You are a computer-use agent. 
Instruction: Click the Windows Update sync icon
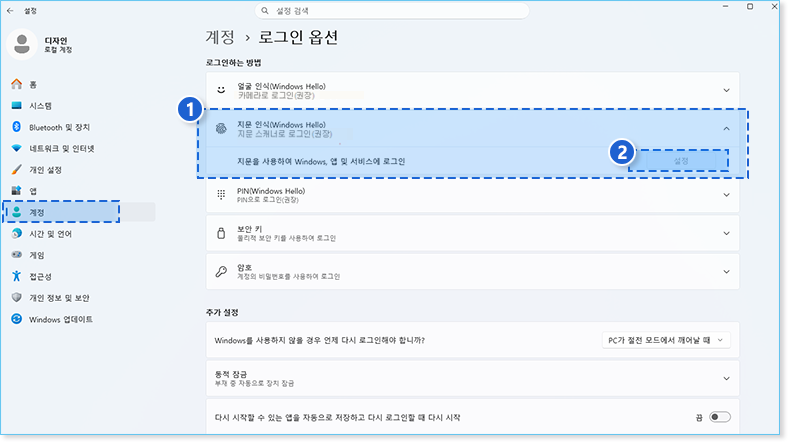point(17,318)
